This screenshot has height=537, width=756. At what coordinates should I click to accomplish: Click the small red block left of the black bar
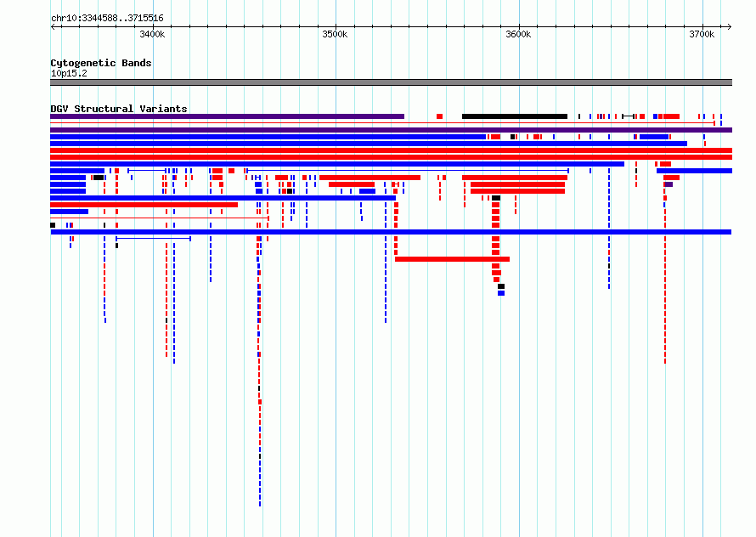(x=439, y=116)
